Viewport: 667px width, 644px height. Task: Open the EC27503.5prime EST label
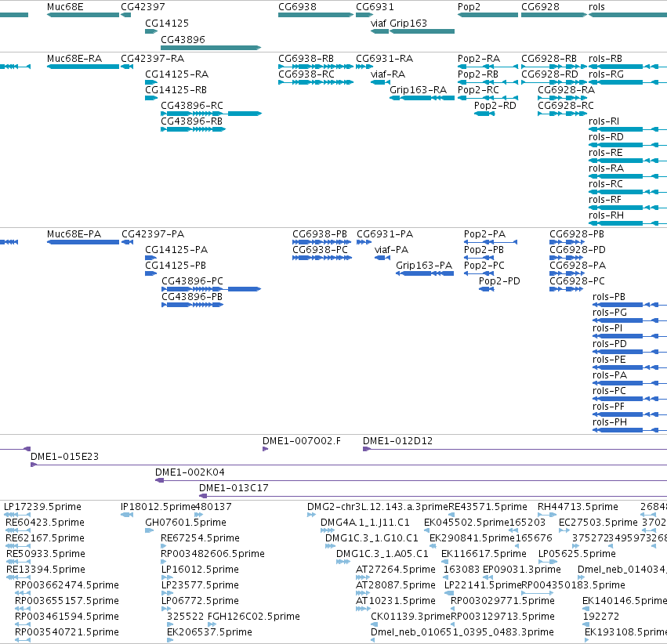[598, 523]
